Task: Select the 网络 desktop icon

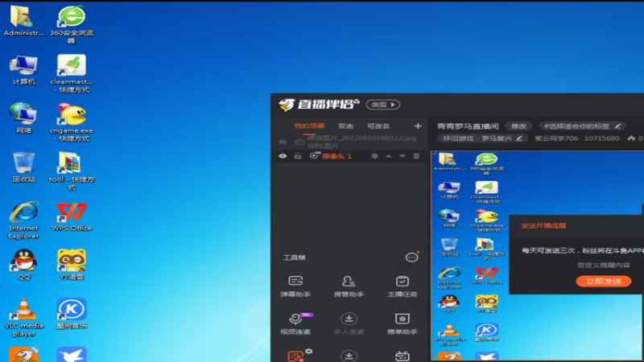Action: (x=24, y=118)
